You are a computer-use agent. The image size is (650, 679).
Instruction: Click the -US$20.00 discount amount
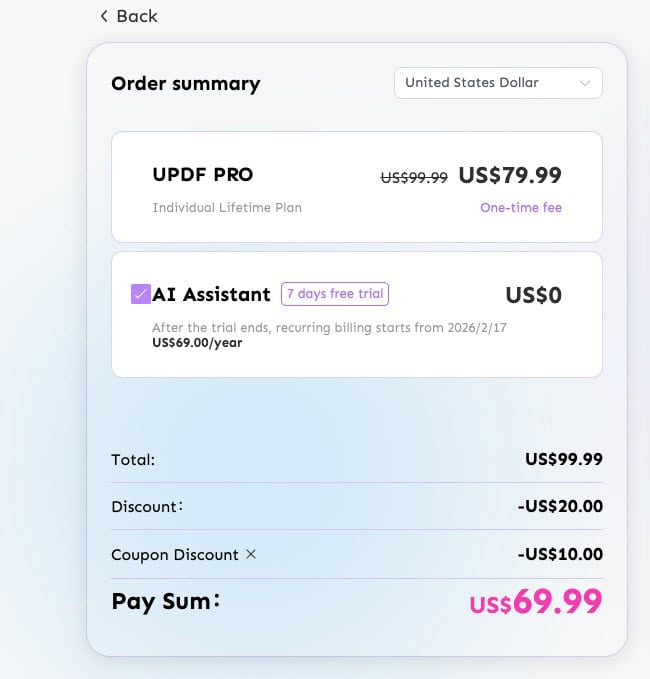[x=560, y=506]
